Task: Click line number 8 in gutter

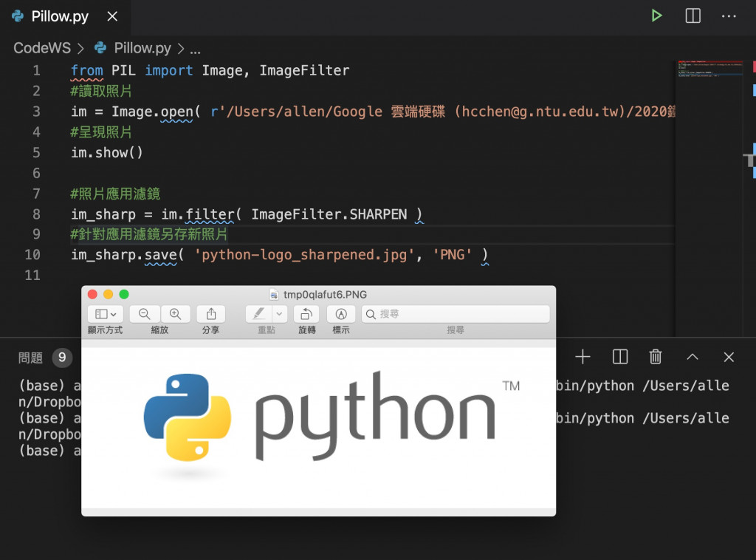Action: [x=36, y=214]
